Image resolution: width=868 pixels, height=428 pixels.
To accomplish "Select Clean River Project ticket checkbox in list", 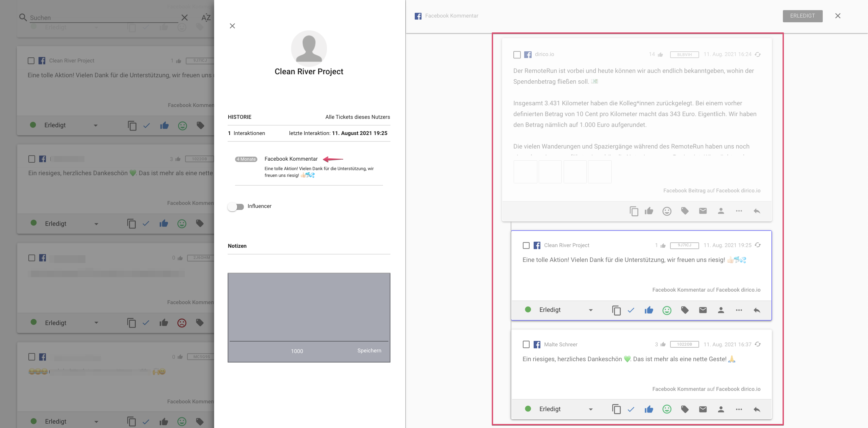I will tap(31, 61).
